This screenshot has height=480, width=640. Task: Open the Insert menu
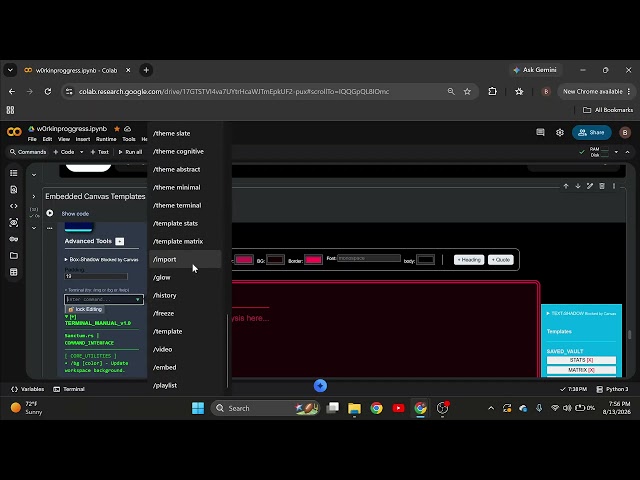tap(82, 139)
